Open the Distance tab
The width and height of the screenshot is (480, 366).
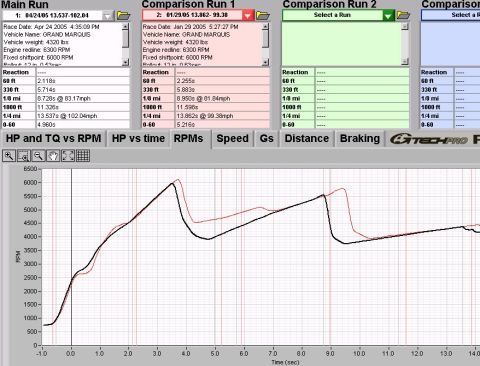tap(307, 139)
